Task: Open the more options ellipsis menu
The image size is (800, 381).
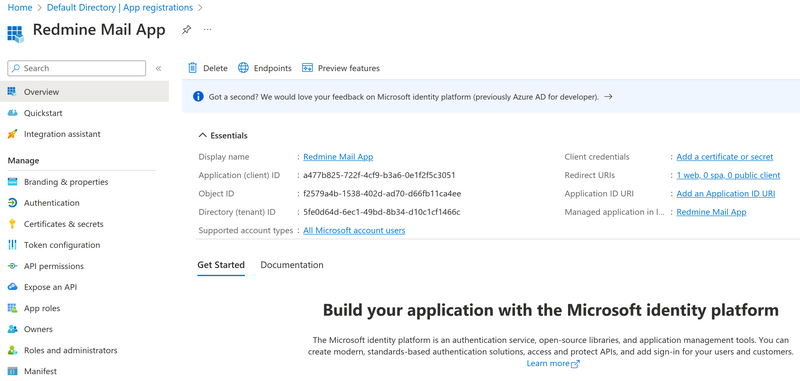Action: pos(207,30)
